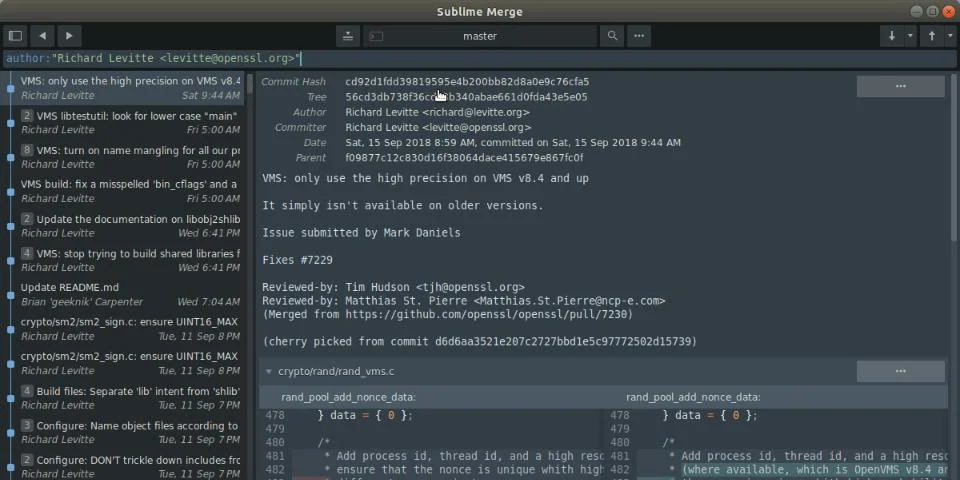Select commit 'Configure: Name object files according to'
960x480 pixels.
pyautogui.click(x=122, y=432)
